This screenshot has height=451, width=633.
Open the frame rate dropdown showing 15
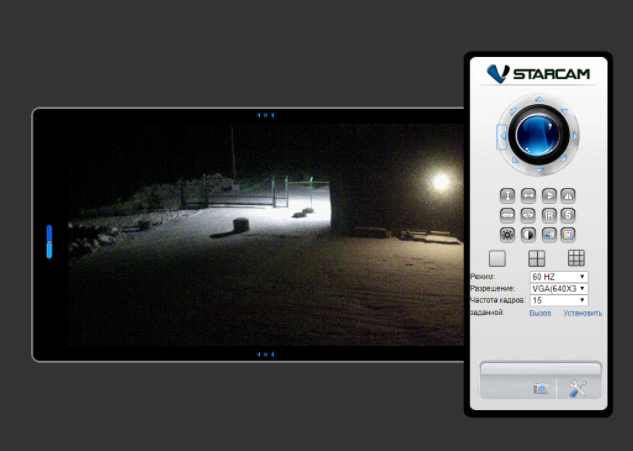coord(559,300)
